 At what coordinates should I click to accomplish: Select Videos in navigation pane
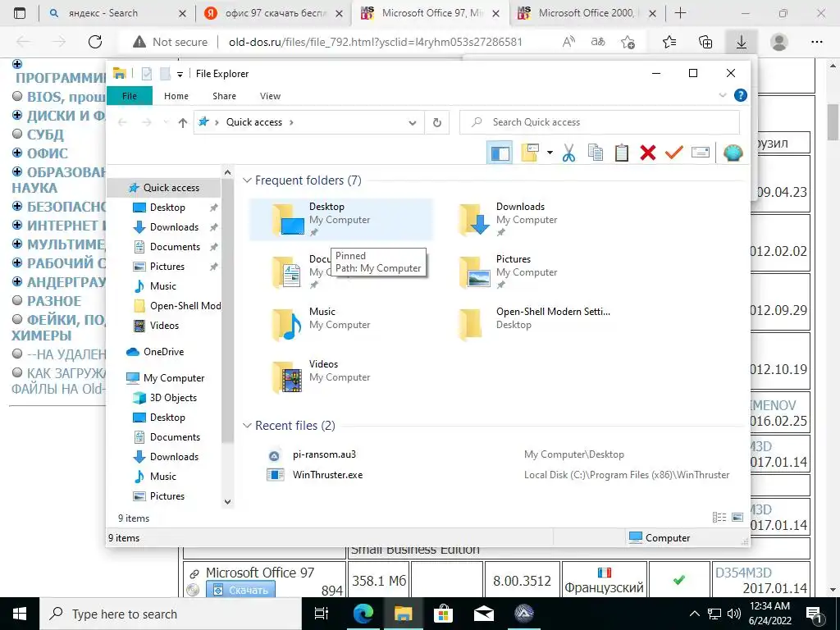point(164,326)
